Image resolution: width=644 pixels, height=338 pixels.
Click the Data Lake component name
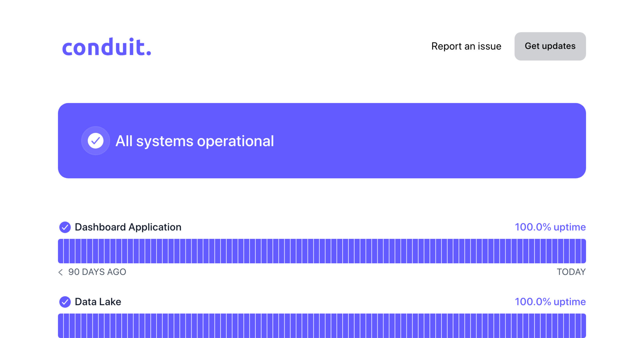tap(98, 302)
